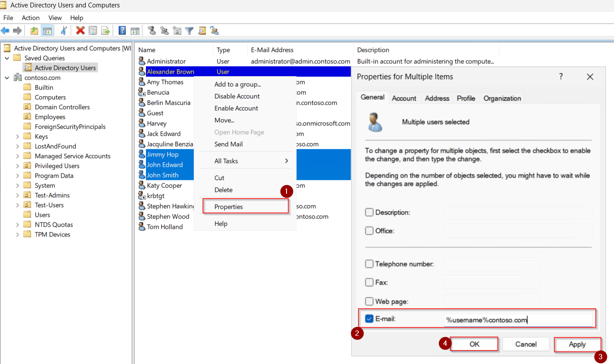Collapse the contoso.com tree node
The image size is (614, 364).
pos(6,77)
